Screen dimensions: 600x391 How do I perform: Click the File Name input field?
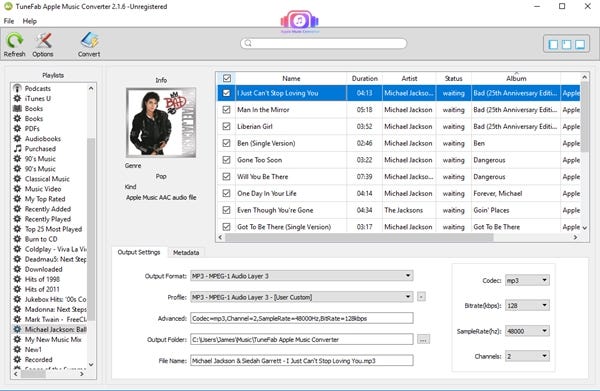tap(302, 360)
